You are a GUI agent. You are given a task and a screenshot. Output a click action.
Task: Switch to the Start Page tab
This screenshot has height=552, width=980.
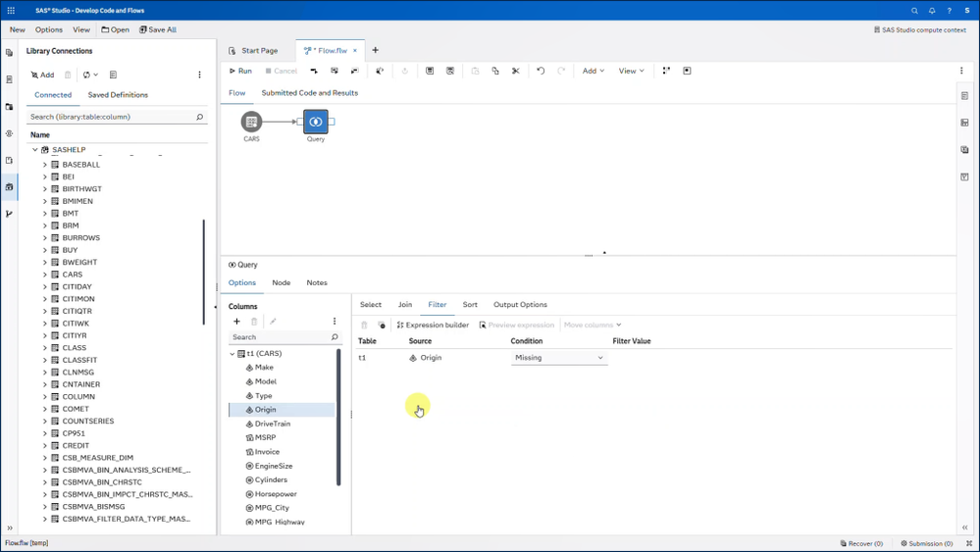[x=253, y=51]
